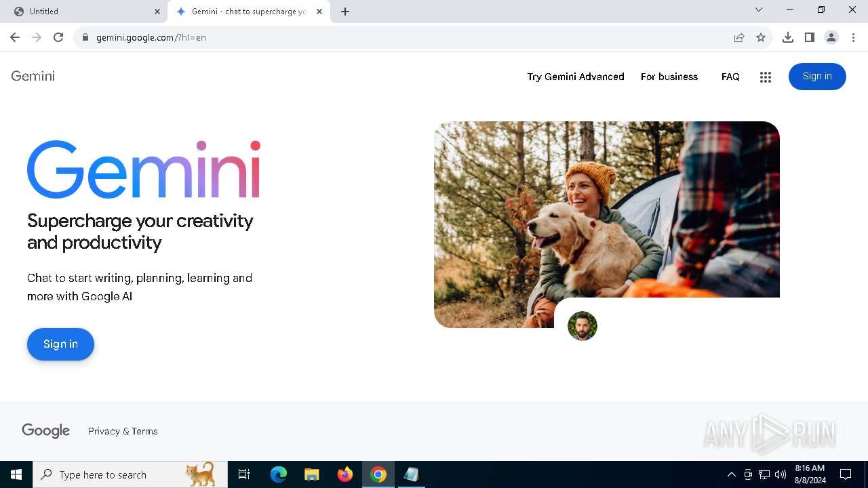Open the network tray icon
This screenshot has height=488, width=868.
(764, 474)
